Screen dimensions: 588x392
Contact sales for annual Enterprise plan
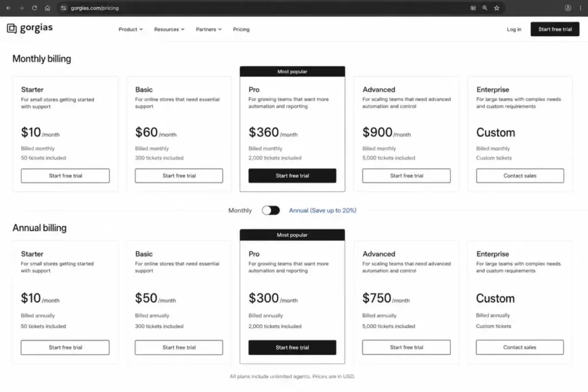click(x=520, y=347)
